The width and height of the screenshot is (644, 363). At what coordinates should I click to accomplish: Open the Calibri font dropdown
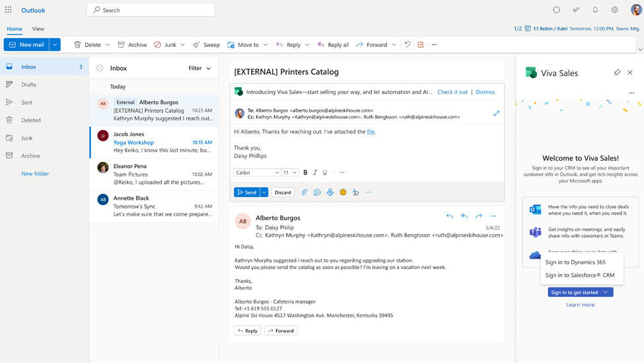pos(257,173)
